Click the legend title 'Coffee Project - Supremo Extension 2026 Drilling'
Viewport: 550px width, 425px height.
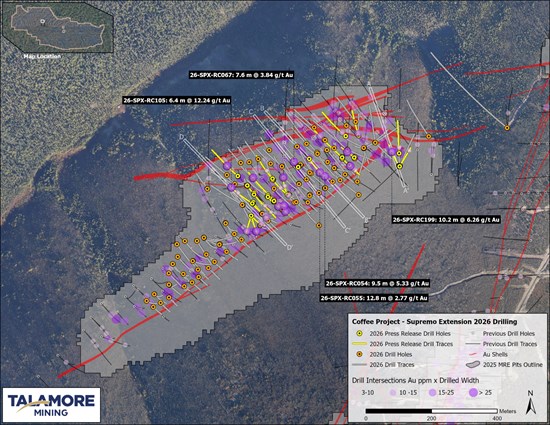click(434, 322)
